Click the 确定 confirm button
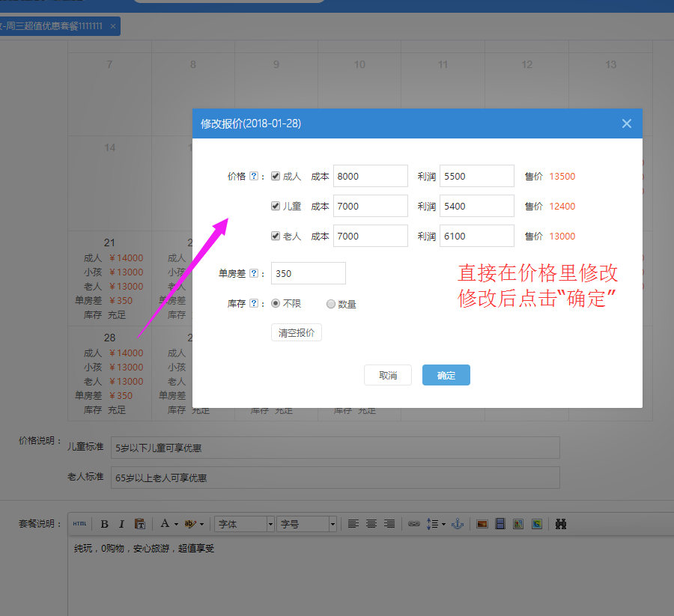 (446, 376)
